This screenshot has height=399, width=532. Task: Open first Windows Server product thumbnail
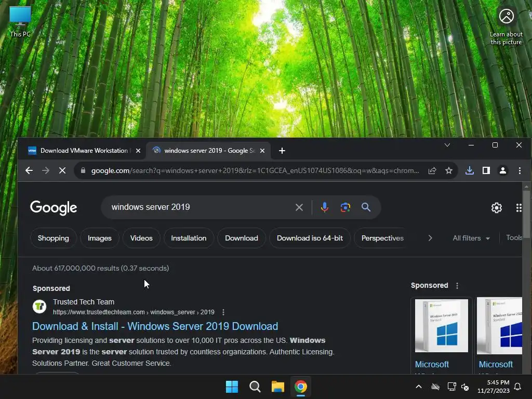click(442, 326)
